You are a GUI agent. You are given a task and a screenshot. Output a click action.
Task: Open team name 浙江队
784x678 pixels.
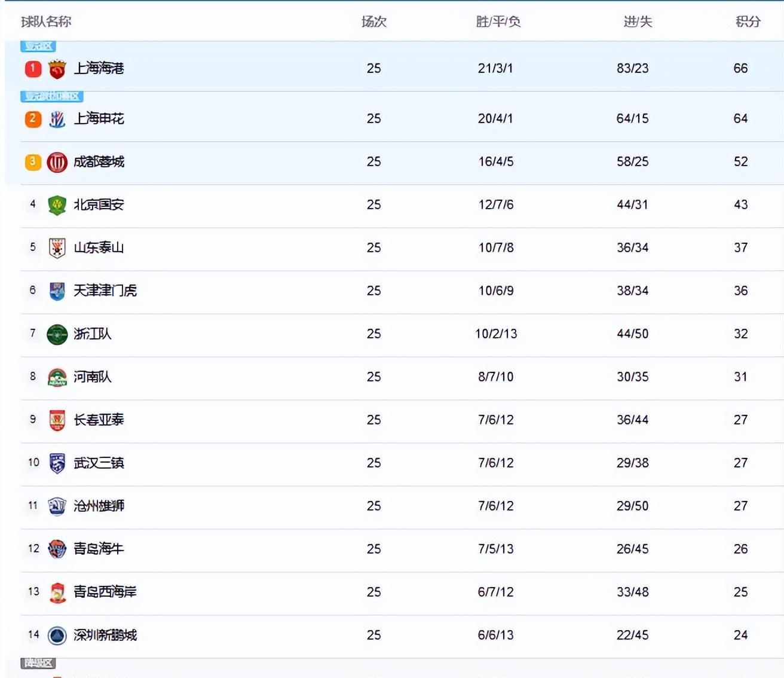(x=93, y=334)
